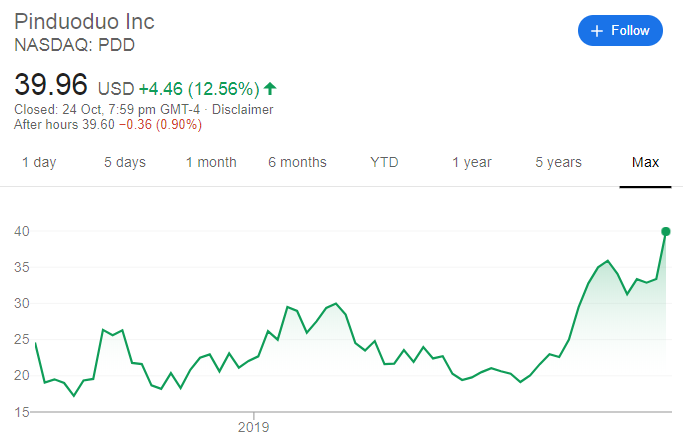The height and width of the screenshot is (447, 683).
Task: Select the YTD range tab
Action: tap(385, 162)
